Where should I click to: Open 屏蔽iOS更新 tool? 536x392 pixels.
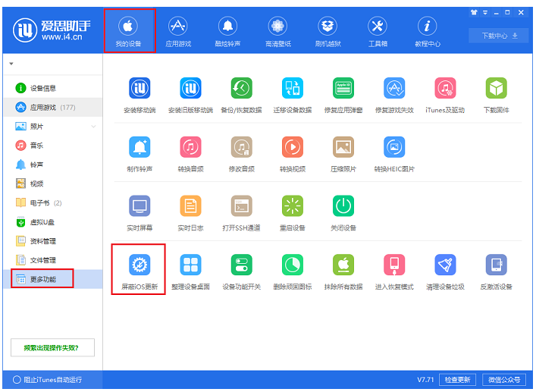(x=139, y=265)
